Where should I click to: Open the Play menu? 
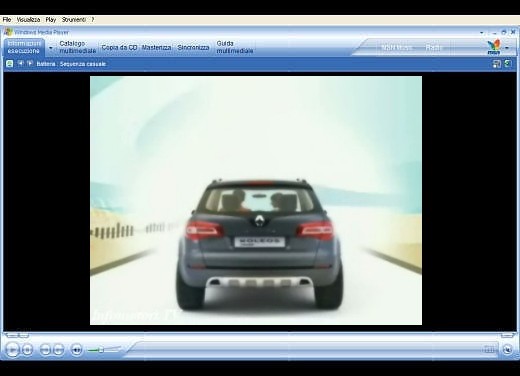click(x=51, y=20)
